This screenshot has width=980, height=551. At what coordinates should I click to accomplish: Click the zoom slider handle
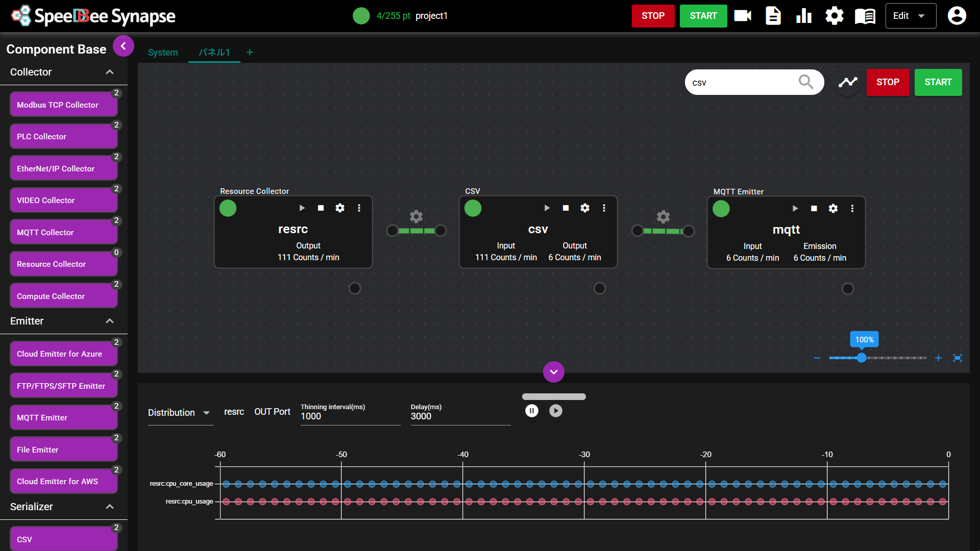pyautogui.click(x=862, y=358)
